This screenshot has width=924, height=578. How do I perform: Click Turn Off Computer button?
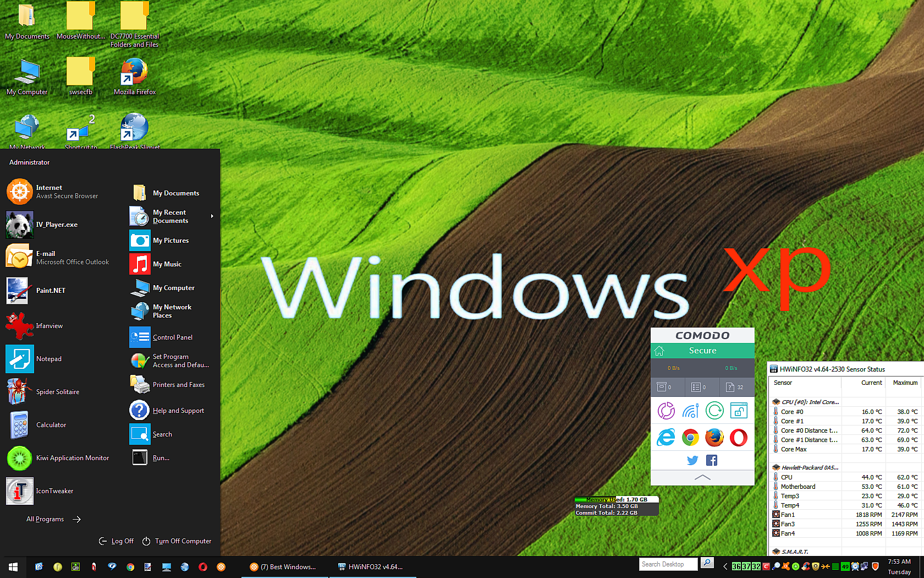[177, 541]
